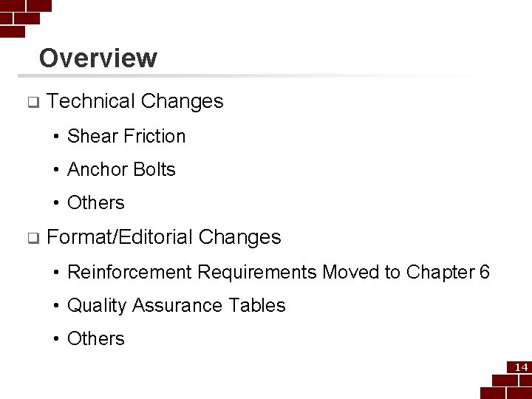Select the Technical Changes heading
The image size is (532, 399).
135,101
